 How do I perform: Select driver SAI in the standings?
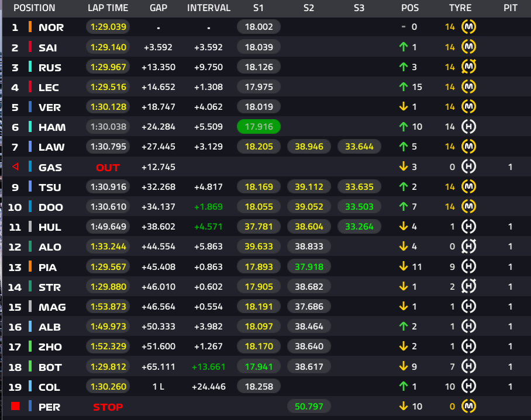(48, 47)
